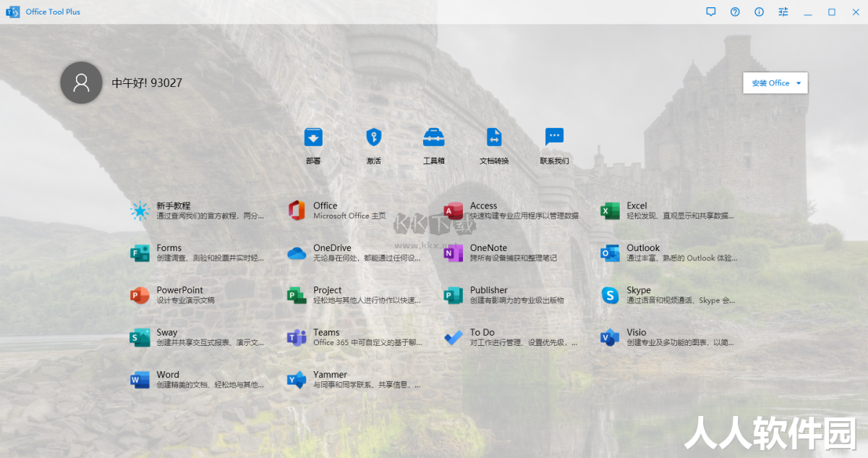Click the 部署 label text

(313, 161)
